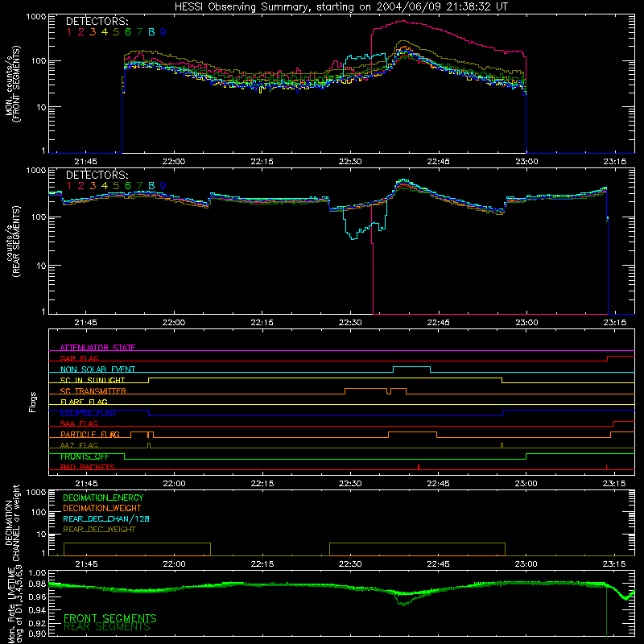Click the NON_SOLAR_EVENT flag label
The image size is (644, 644).
97,369
